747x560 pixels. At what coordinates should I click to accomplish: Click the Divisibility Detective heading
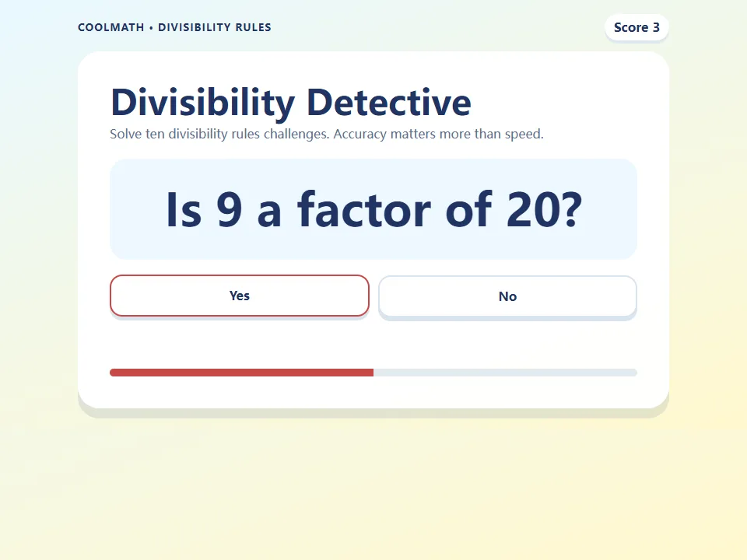290,103
